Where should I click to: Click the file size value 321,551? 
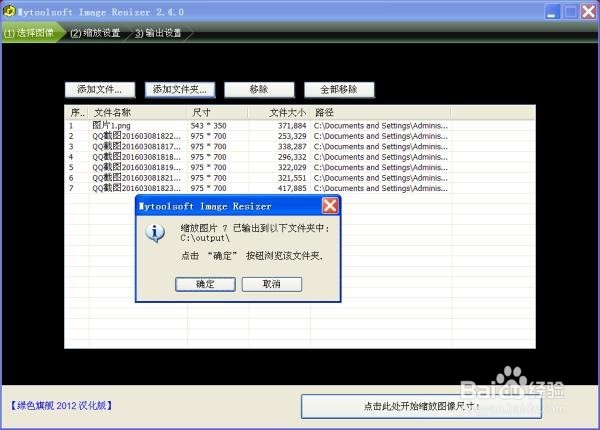click(x=292, y=178)
